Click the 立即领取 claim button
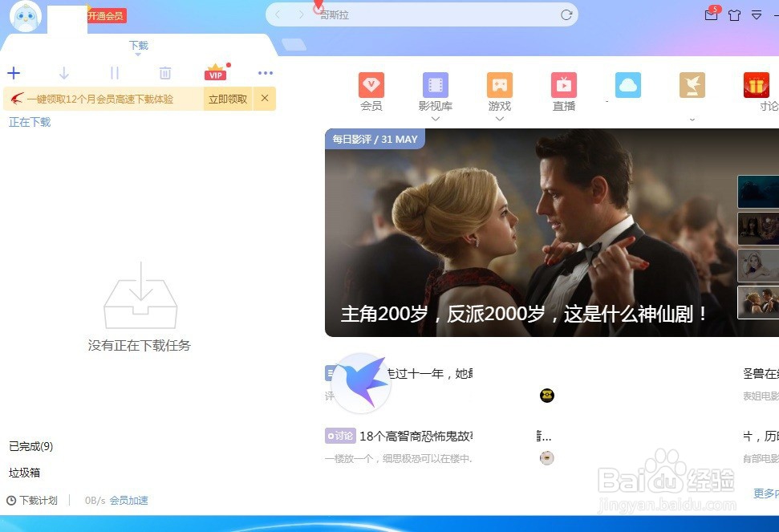The height and width of the screenshot is (532, 779). (x=227, y=98)
